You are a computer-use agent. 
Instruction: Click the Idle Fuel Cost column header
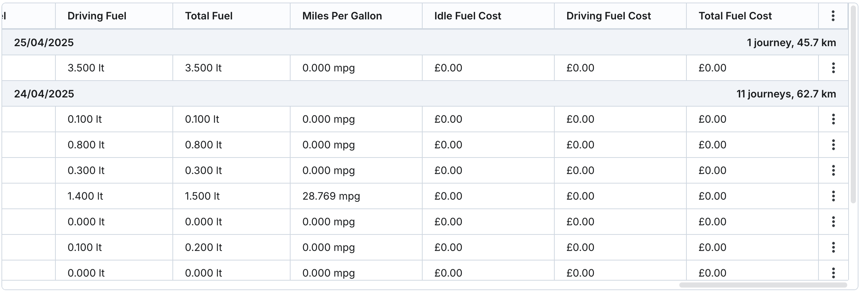467,16
